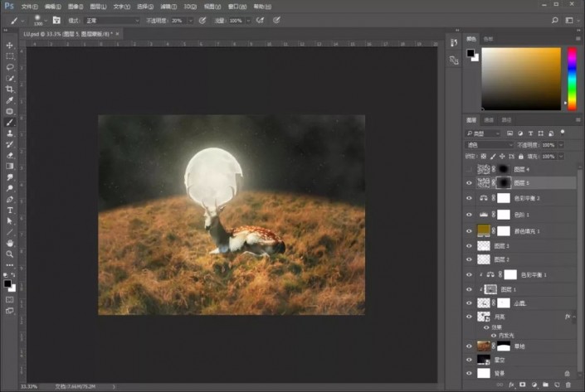Lock all layer properties padlock icon

pyautogui.click(x=521, y=157)
